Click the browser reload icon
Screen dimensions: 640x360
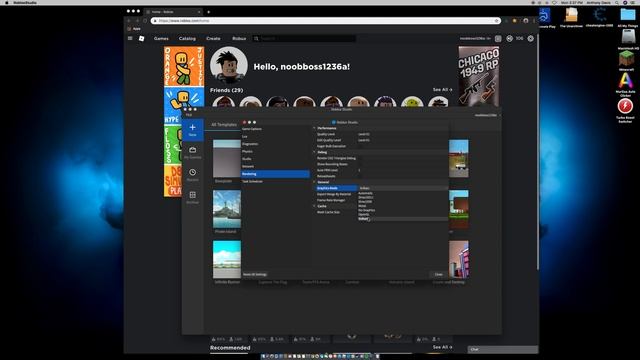(144, 21)
